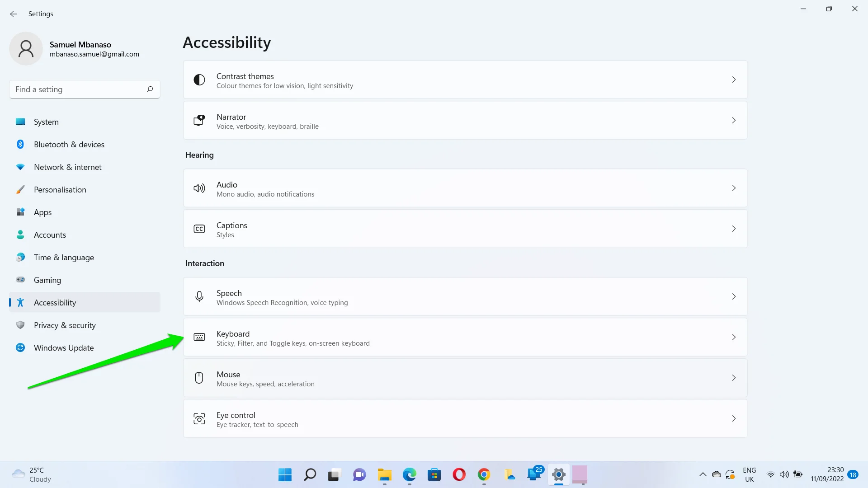Click the Mouse icon in Interaction
This screenshot has height=488, width=868.
click(199, 378)
